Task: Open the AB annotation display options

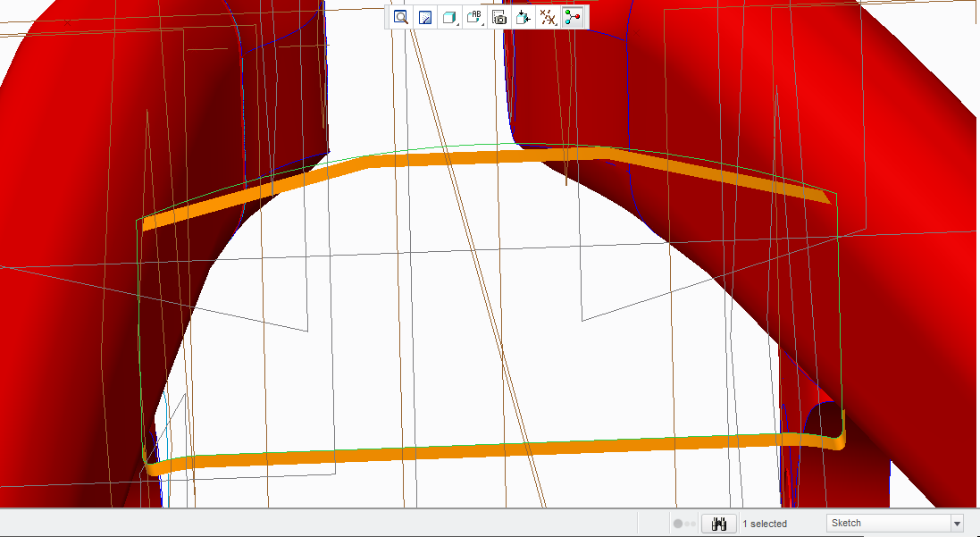Action: click(x=474, y=18)
